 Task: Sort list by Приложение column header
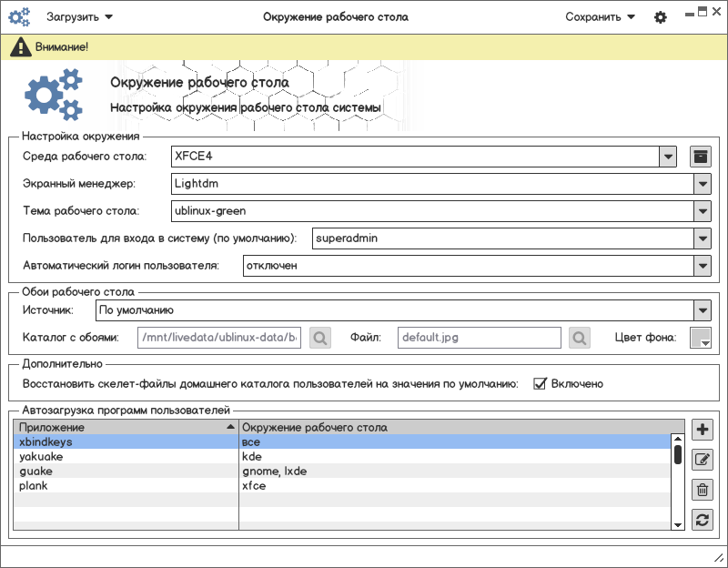click(126, 427)
